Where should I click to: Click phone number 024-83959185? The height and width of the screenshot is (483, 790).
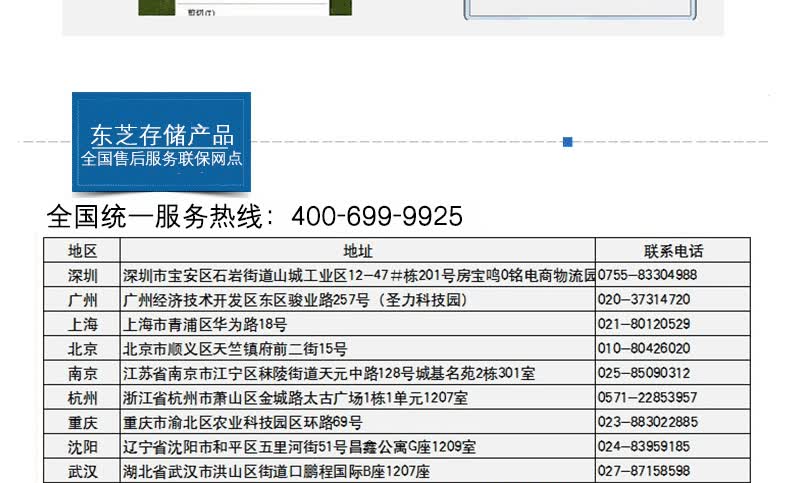coord(644,447)
